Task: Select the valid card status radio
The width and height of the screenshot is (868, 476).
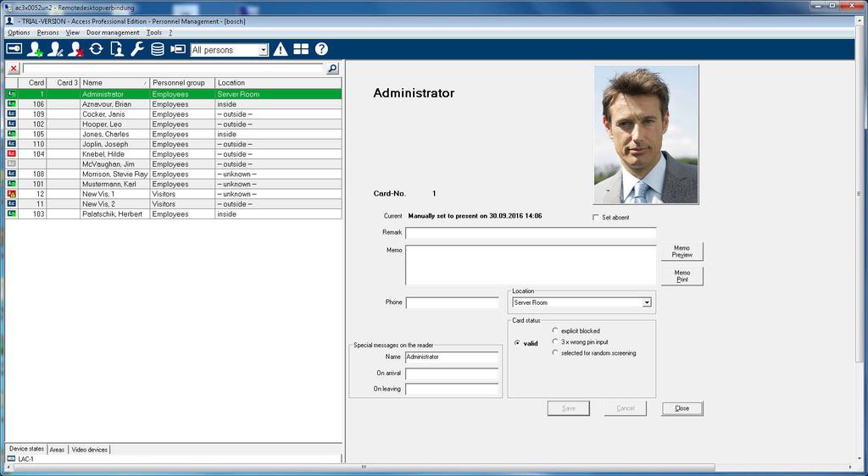Action: (517, 343)
